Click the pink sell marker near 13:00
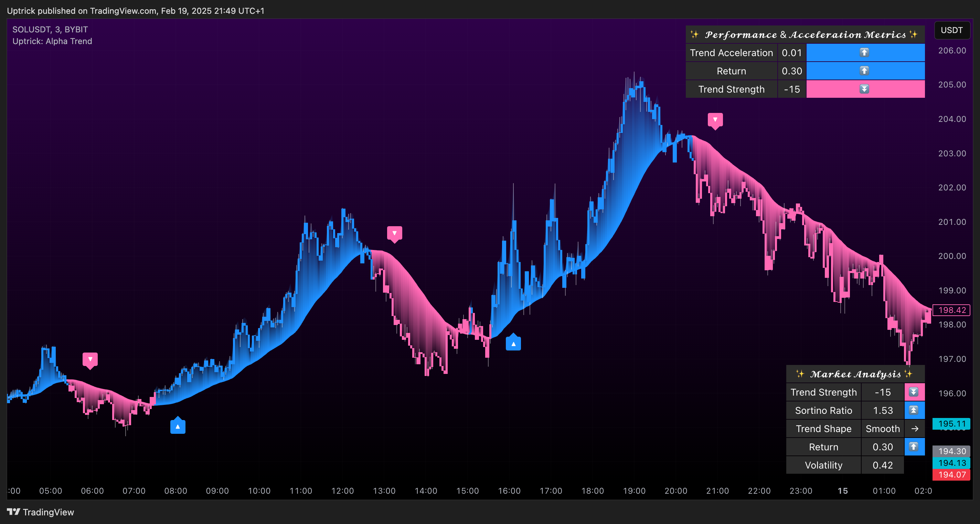Viewport: 980px width, 524px height. click(394, 234)
